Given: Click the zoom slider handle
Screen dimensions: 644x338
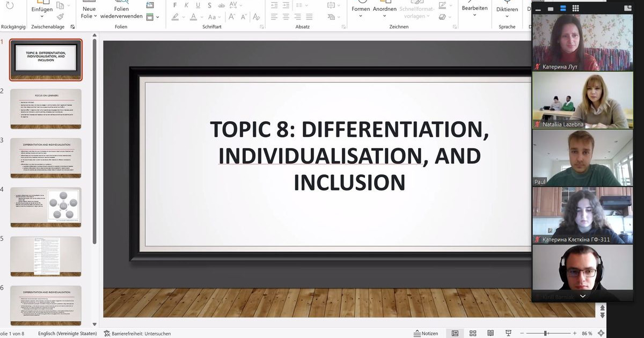Looking at the screenshot, I should point(546,333).
